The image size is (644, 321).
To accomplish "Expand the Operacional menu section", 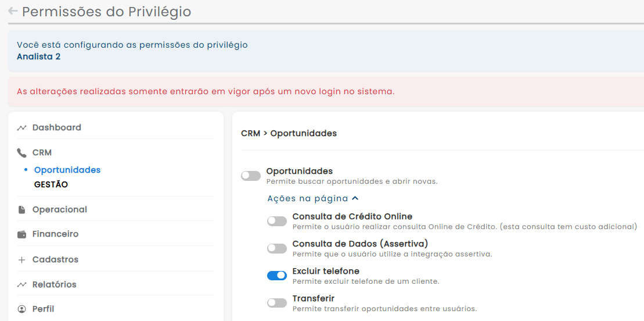I will (x=59, y=209).
